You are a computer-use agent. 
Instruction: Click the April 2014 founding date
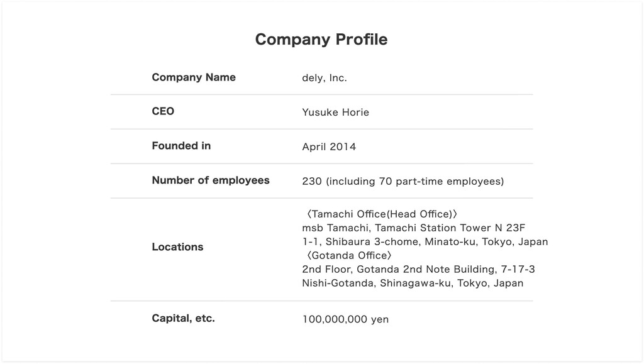tap(329, 147)
